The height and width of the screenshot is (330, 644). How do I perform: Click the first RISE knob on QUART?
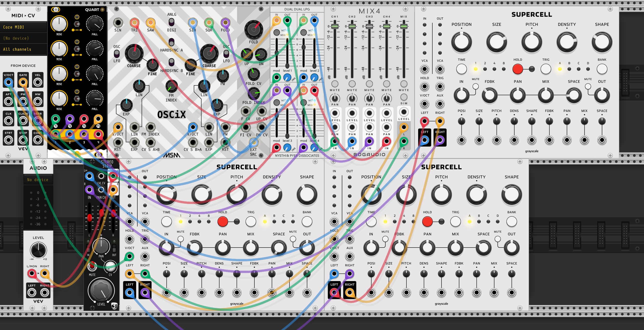pyautogui.click(x=59, y=24)
